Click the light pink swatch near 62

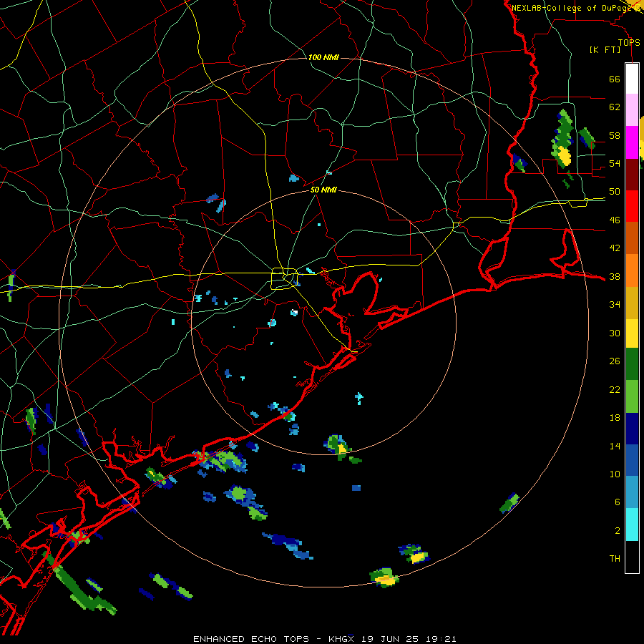pos(632,110)
